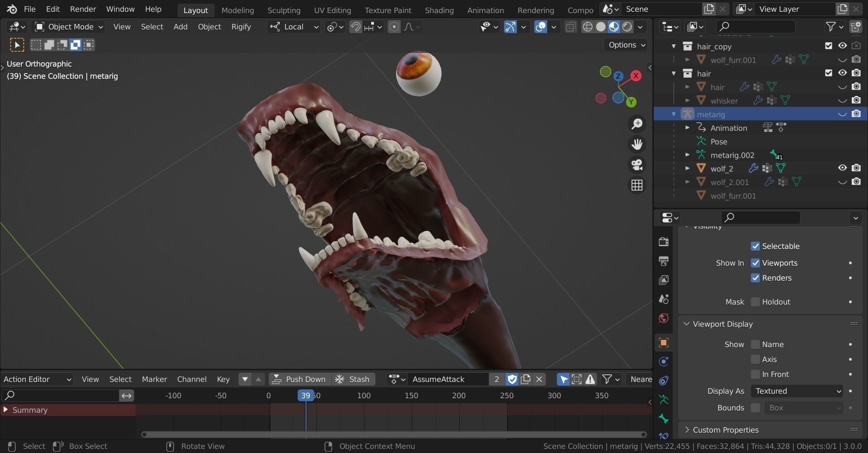868x453 pixels.
Task: Uncheck the Selectable checkbox
Action: click(x=755, y=246)
